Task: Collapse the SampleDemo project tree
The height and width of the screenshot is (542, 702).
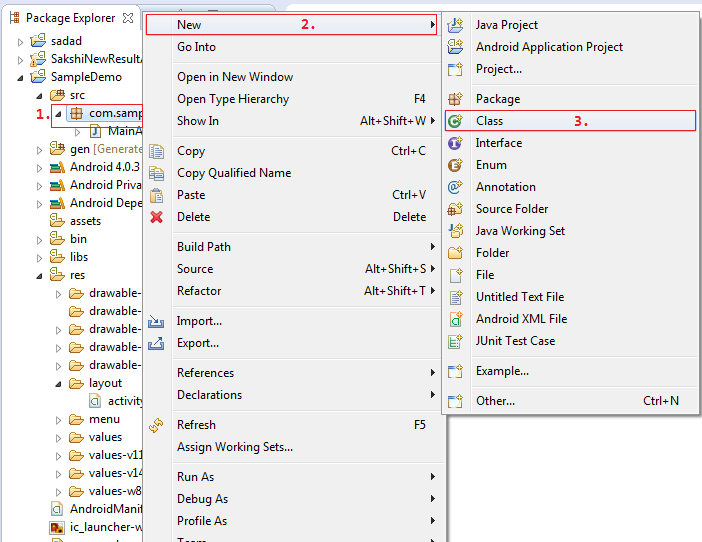Action: [22, 77]
